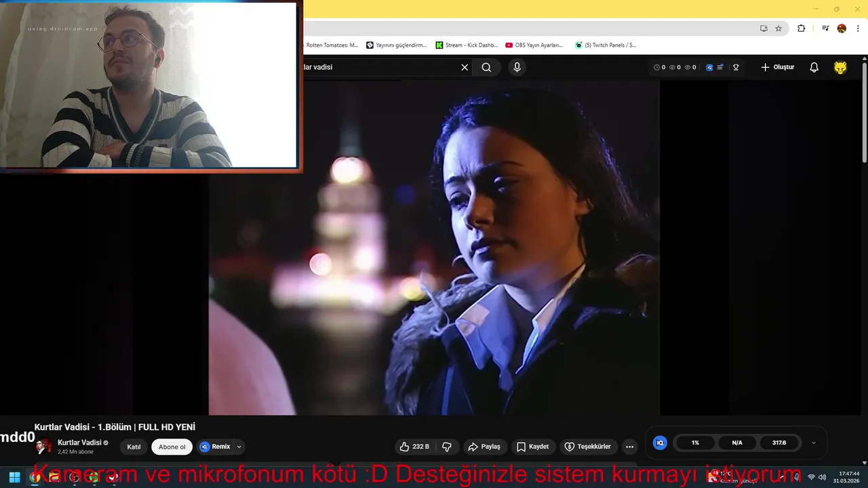Click the Katıl join button
This screenshot has height=488, width=868.
[x=134, y=447]
